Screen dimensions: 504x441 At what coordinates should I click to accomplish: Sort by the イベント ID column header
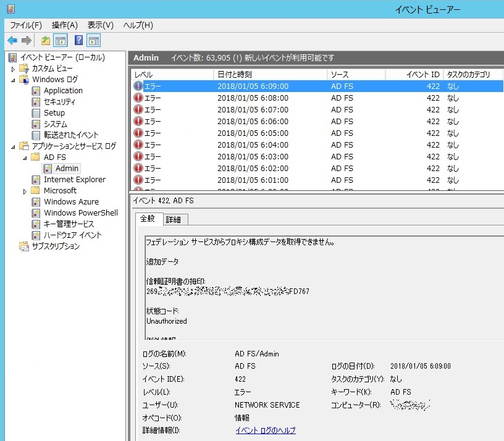[x=414, y=75]
